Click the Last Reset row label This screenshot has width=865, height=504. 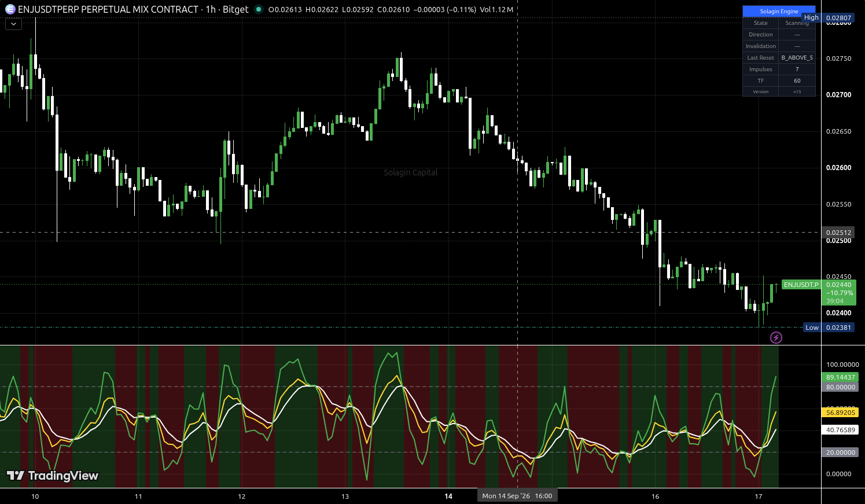pyautogui.click(x=760, y=58)
